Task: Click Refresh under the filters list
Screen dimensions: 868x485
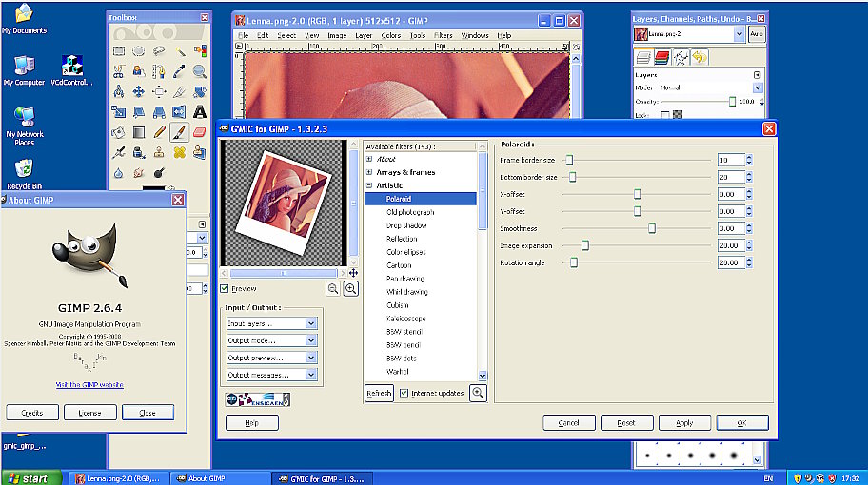Action: 379,393
